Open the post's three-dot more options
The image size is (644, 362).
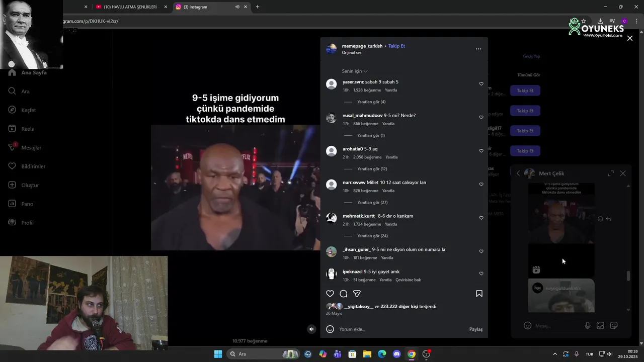click(478, 49)
